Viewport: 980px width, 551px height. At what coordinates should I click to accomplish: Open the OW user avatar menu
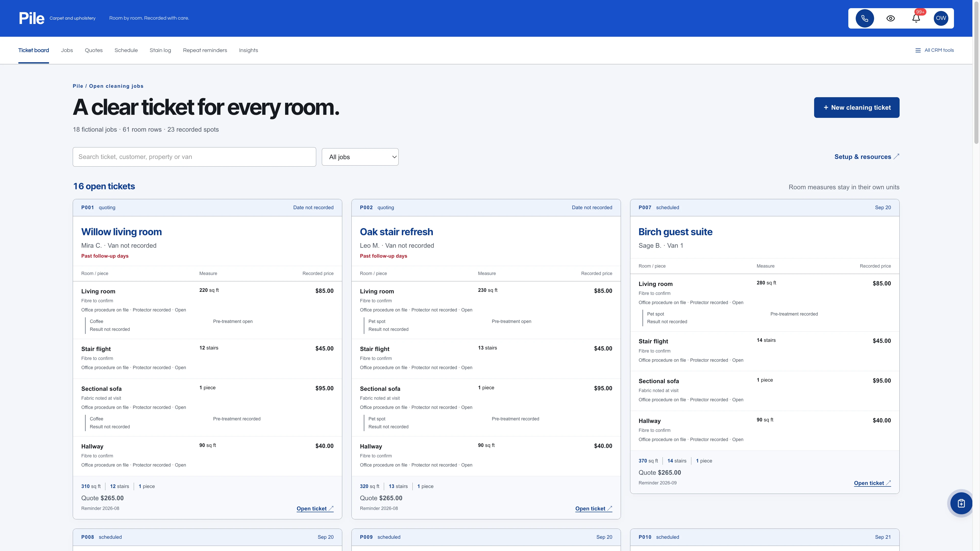pyautogui.click(x=941, y=18)
